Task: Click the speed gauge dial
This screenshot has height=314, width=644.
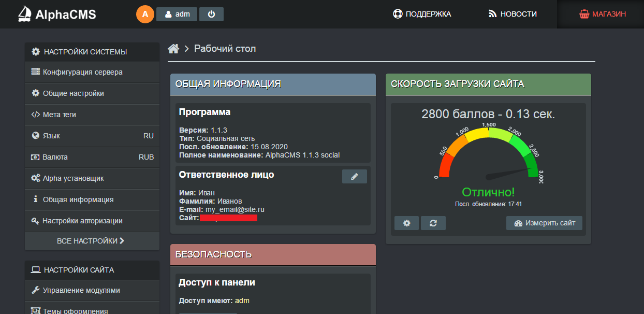Action: (x=488, y=155)
